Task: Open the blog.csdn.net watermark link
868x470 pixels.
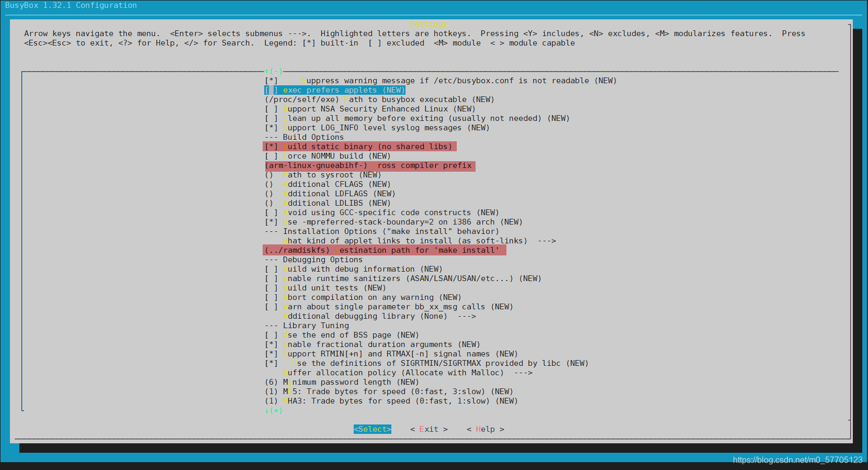Action: 798,460
